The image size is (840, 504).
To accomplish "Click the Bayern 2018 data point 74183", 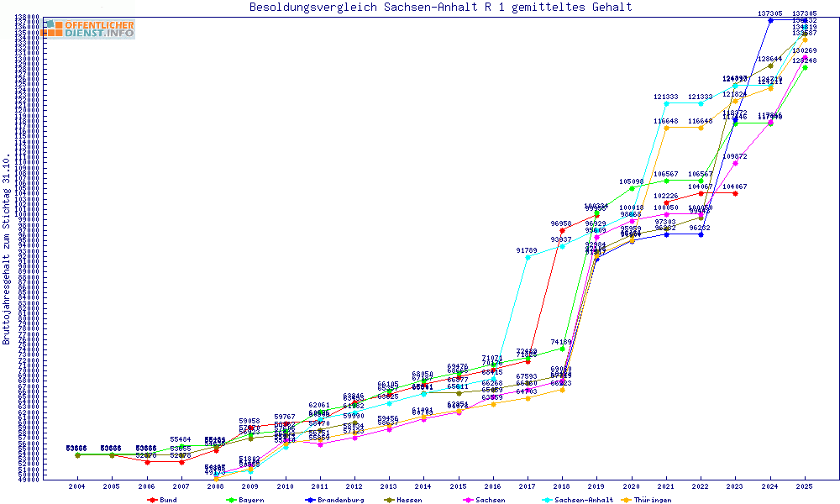I will tap(562, 349).
